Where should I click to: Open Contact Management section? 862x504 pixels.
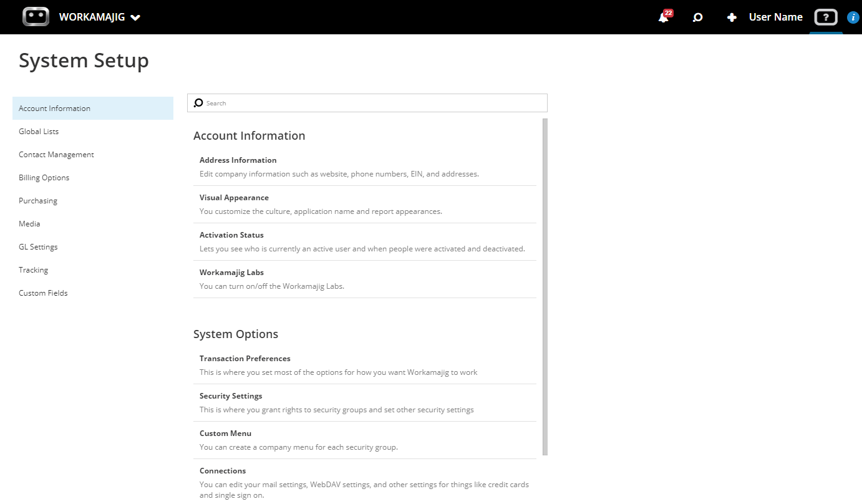tap(93, 155)
